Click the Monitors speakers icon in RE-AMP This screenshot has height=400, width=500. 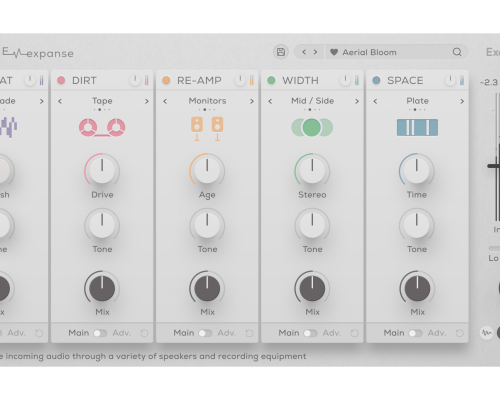click(x=207, y=129)
